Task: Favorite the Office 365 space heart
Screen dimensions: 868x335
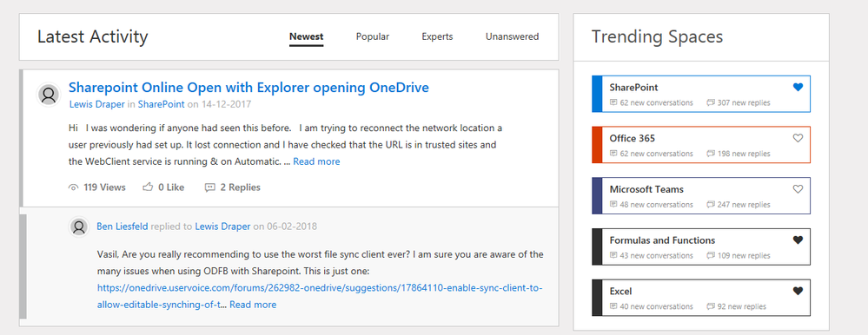Action: 798,138
